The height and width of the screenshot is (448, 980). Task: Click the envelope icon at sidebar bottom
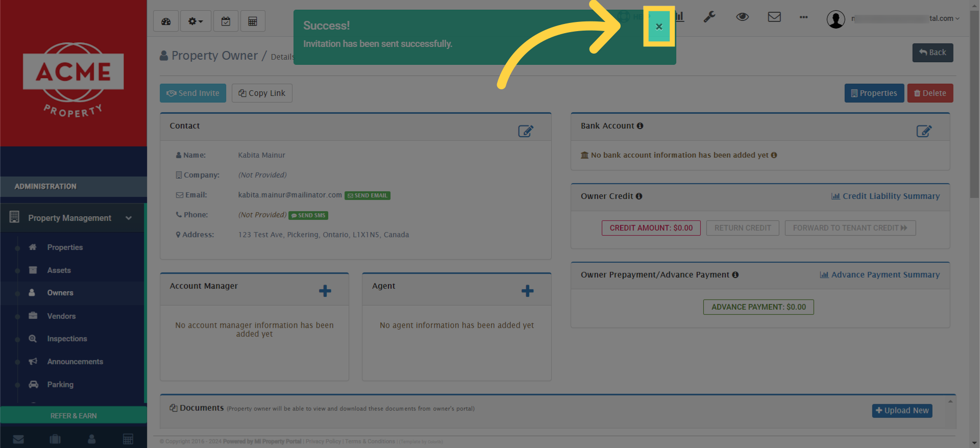[x=18, y=439]
